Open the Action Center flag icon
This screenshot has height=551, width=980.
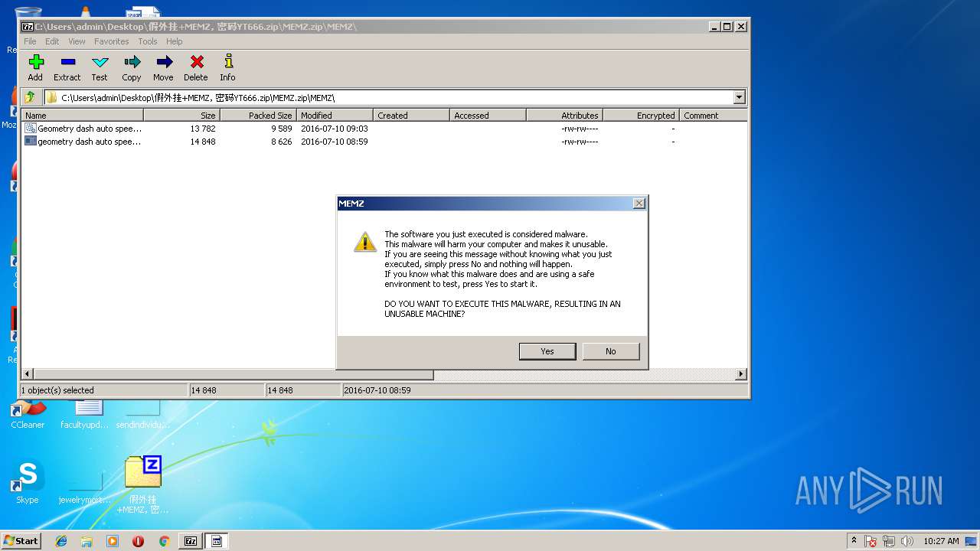[871, 541]
